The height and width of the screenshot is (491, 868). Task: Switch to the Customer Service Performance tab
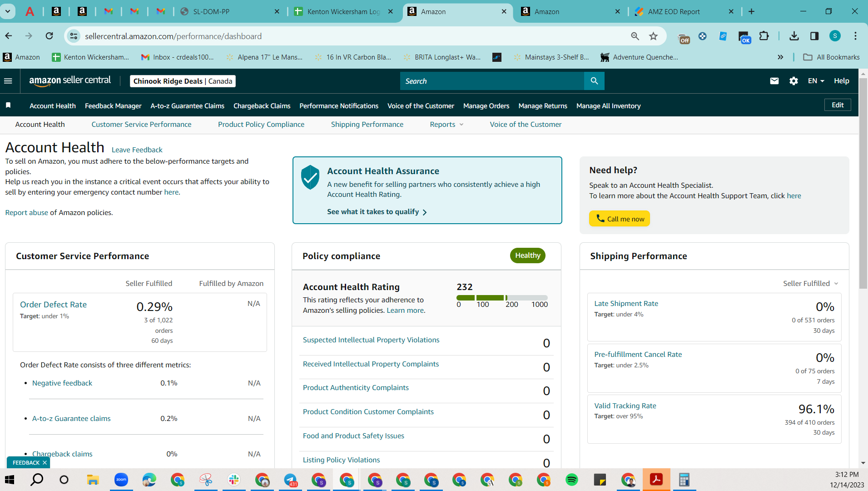tap(141, 124)
